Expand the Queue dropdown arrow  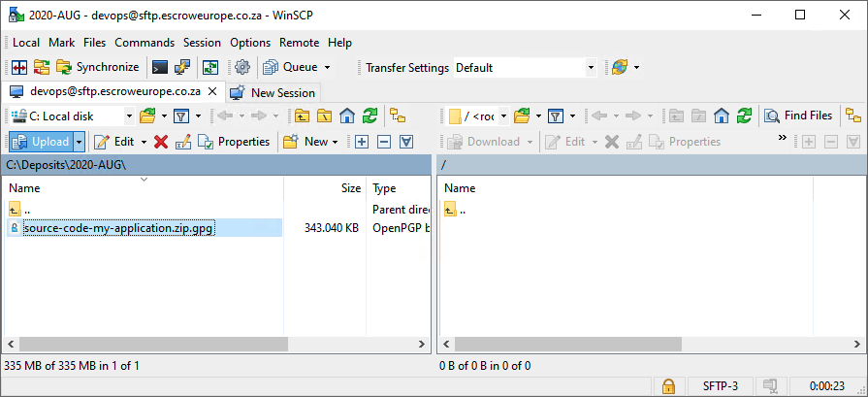(327, 68)
